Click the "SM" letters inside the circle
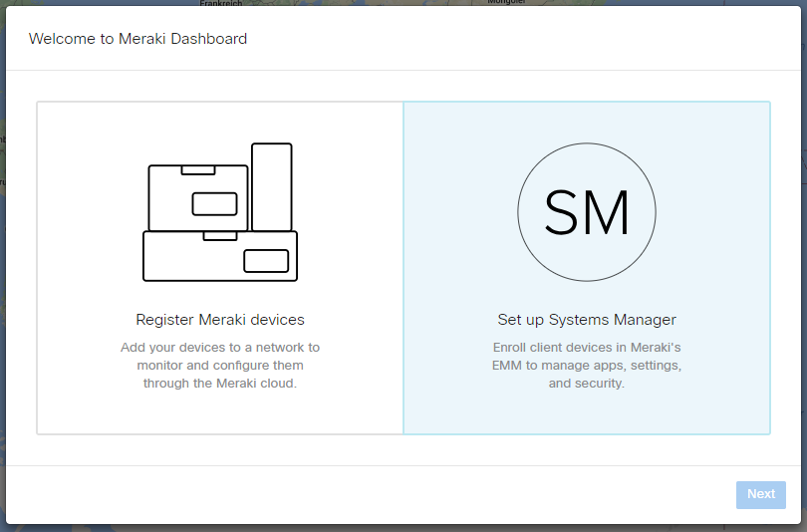 tap(587, 213)
